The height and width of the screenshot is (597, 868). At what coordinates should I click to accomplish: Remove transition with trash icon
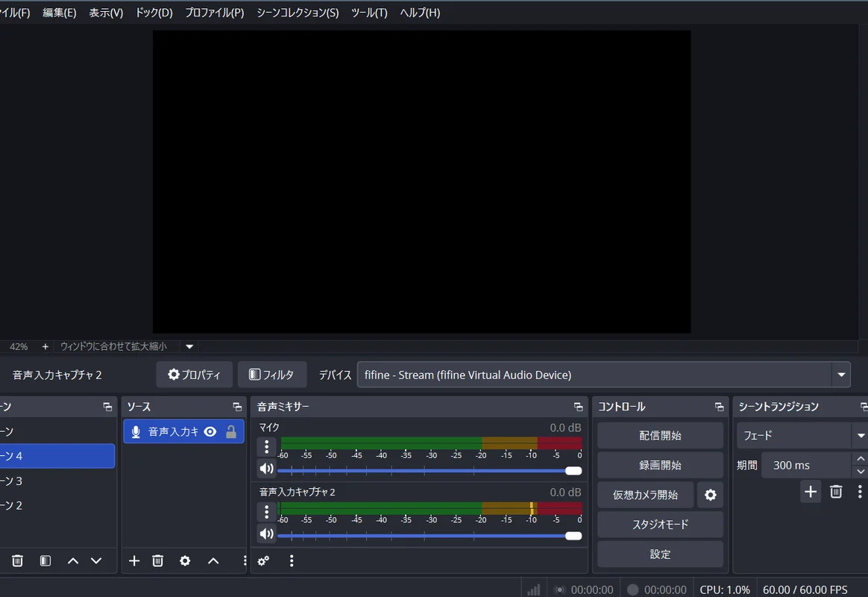click(836, 492)
